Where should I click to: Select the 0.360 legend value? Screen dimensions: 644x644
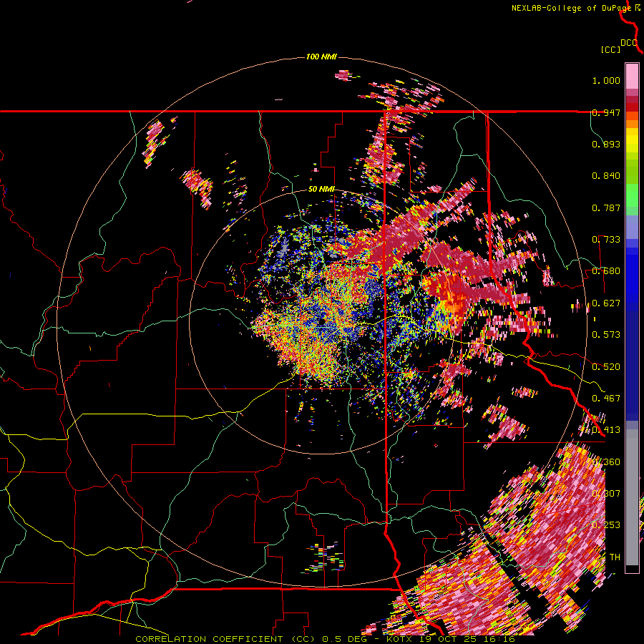pos(606,462)
